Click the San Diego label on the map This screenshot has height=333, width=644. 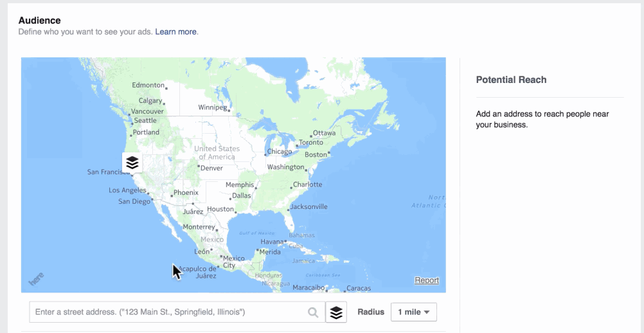pyautogui.click(x=134, y=201)
